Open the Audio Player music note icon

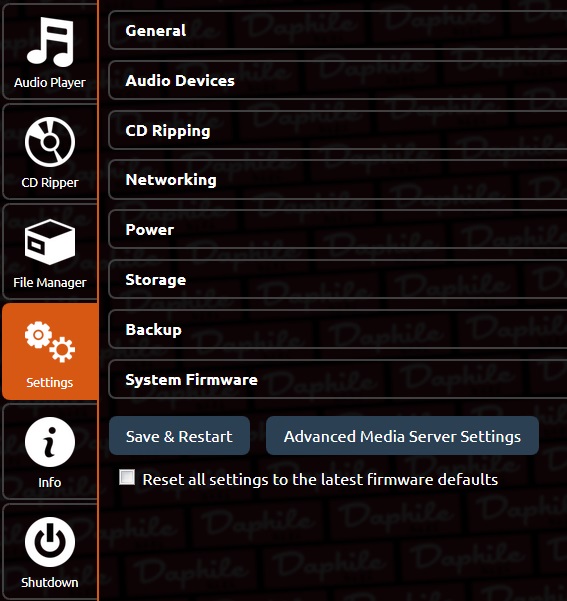click(x=50, y=42)
